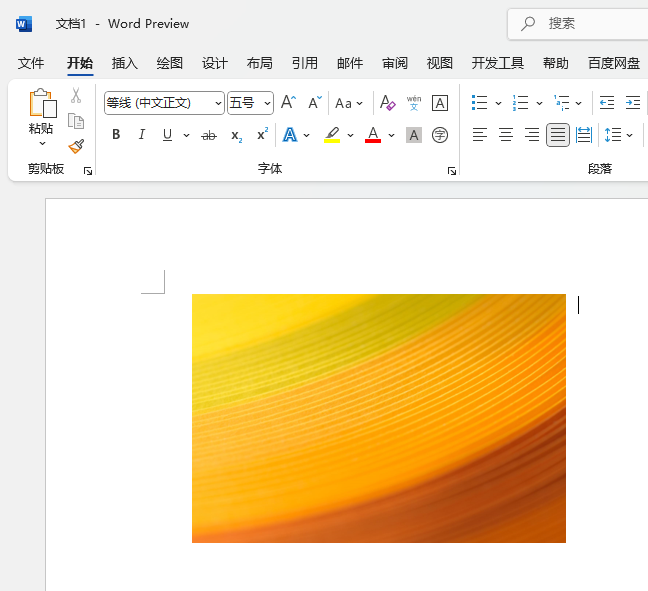
Task: Expand highlight color dropdown arrow
Action: coord(350,135)
